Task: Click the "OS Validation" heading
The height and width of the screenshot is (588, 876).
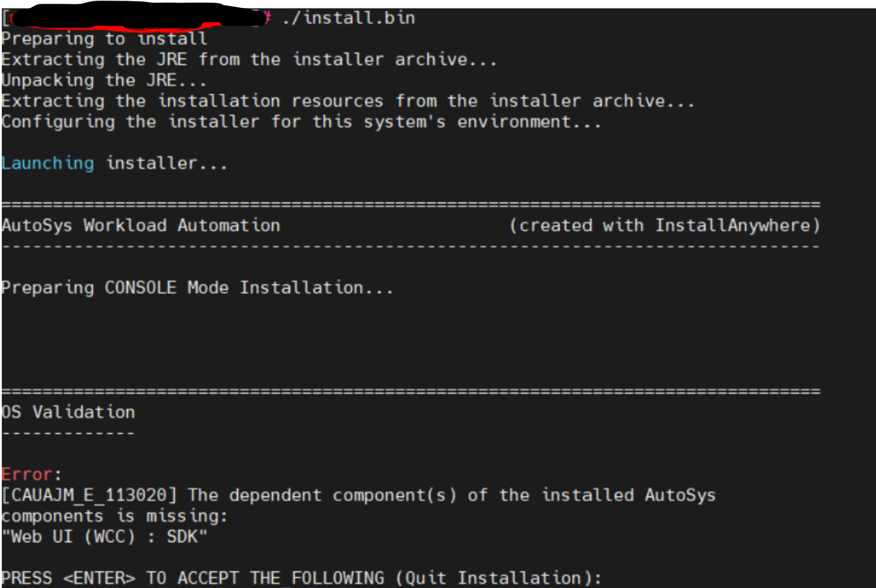Action: (68, 412)
